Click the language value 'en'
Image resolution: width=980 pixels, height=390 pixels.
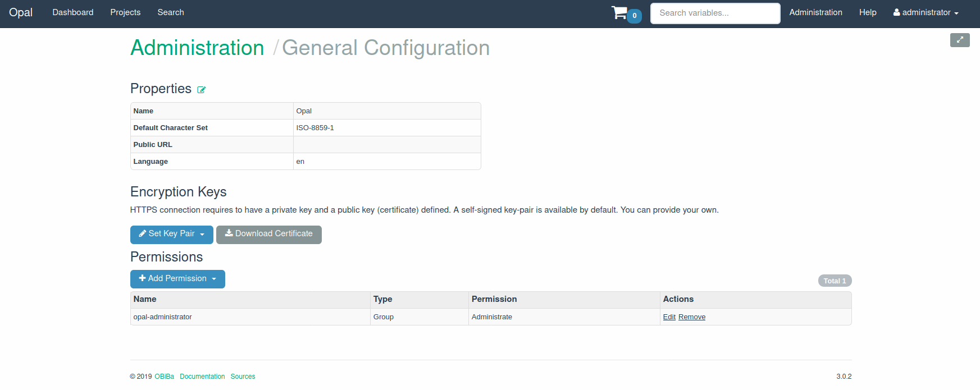[300, 162]
